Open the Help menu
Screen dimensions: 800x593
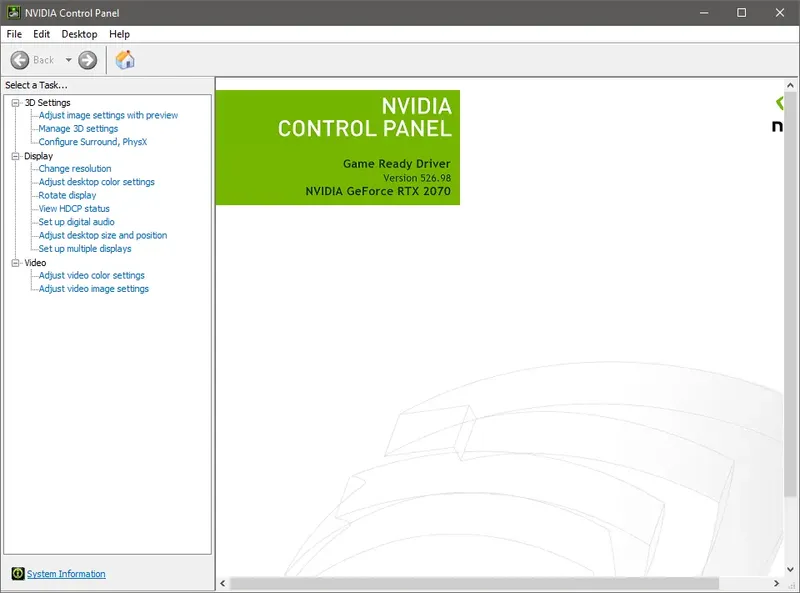click(119, 34)
